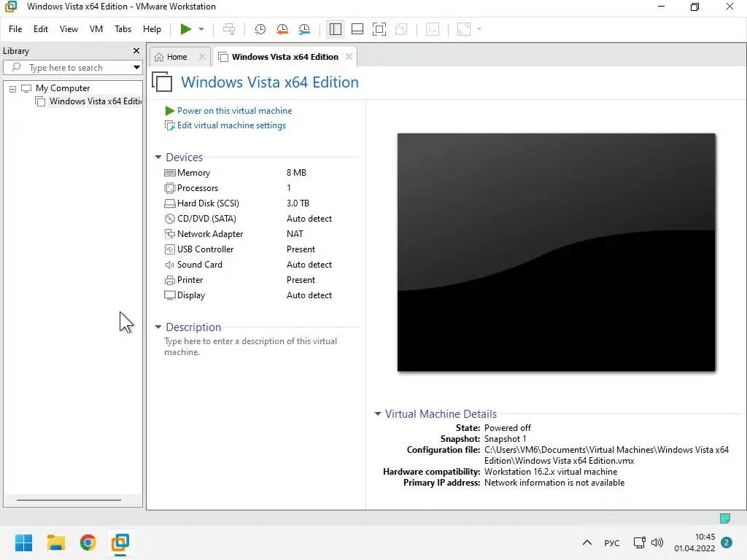Close the Library panel
This screenshot has height=560, width=747.
point(136,50)
